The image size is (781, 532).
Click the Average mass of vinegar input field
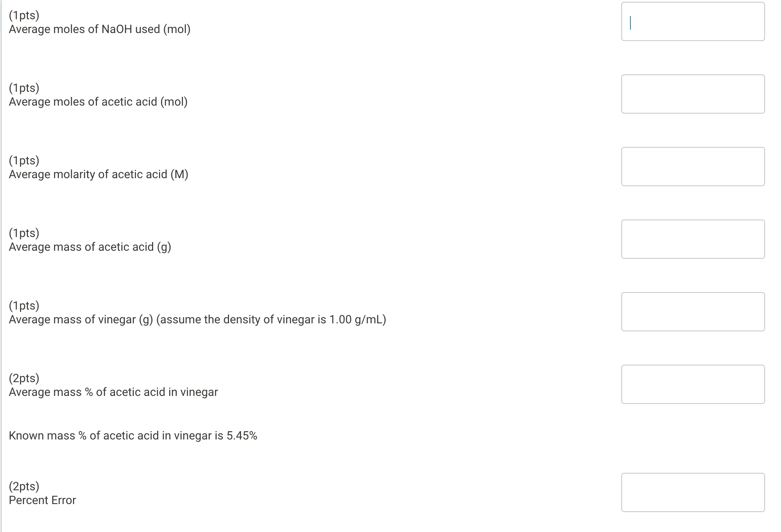[x=692, y=311]
